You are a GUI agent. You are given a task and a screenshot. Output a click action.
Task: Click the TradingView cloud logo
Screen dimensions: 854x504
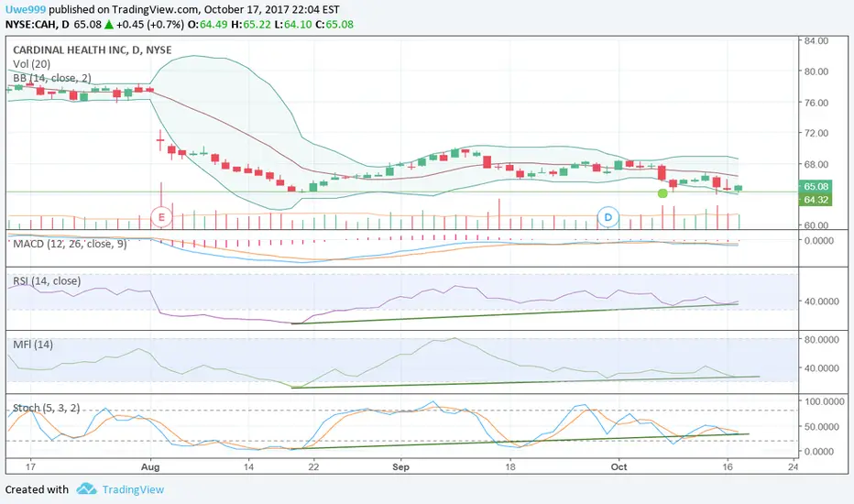(x=87, y=488)
